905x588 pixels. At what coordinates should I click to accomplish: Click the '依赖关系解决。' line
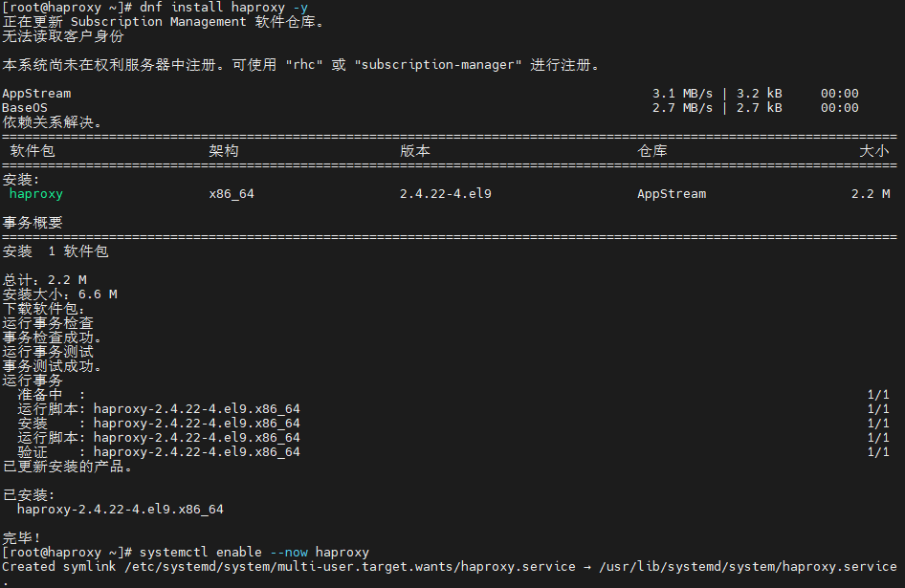(52, 122)
